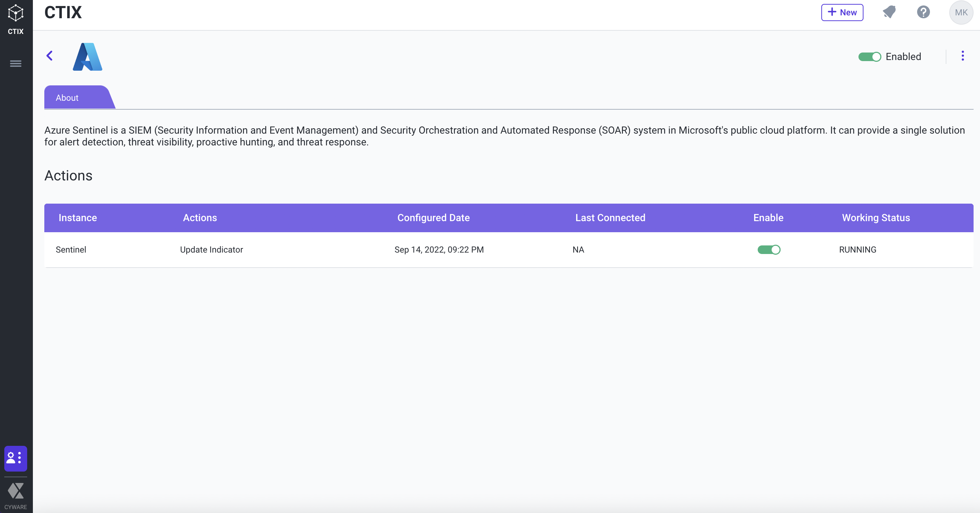
Task: Click the Azure Sentinel integration icon
Action: pyautogui.click(x=87, y=56)
